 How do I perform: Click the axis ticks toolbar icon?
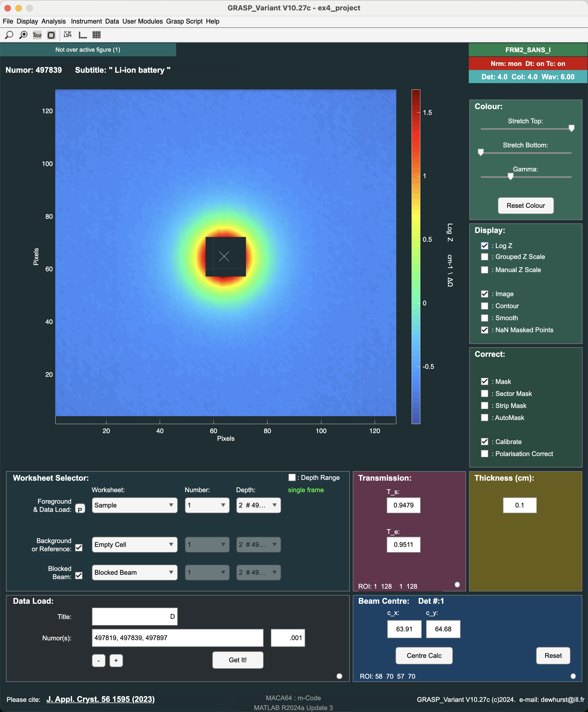tap(82, 35)
